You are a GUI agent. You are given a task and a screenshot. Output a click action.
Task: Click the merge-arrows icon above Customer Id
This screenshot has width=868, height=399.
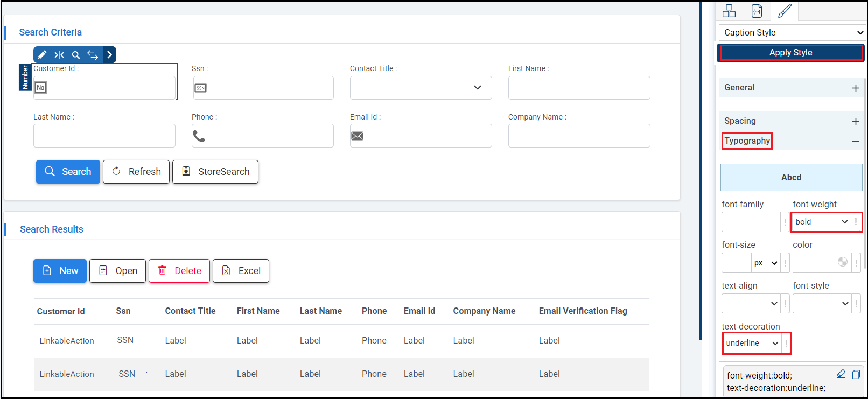[x=59, y=55]
